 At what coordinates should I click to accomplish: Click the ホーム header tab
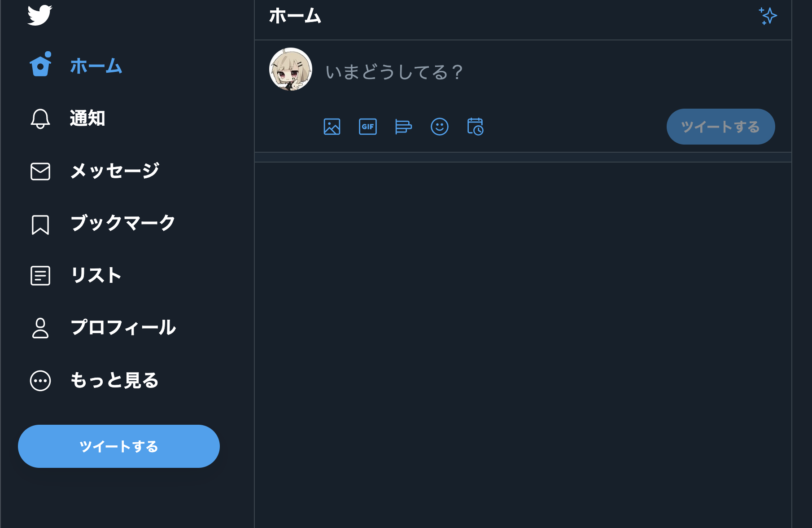[295, 16]
